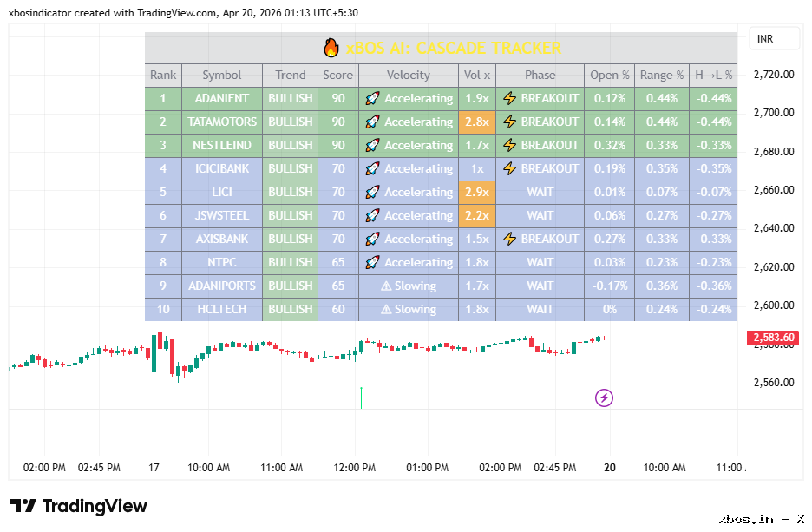812x532 pixels.
Task: Click the TradingView logo
Action: click(x=79, y=506)
